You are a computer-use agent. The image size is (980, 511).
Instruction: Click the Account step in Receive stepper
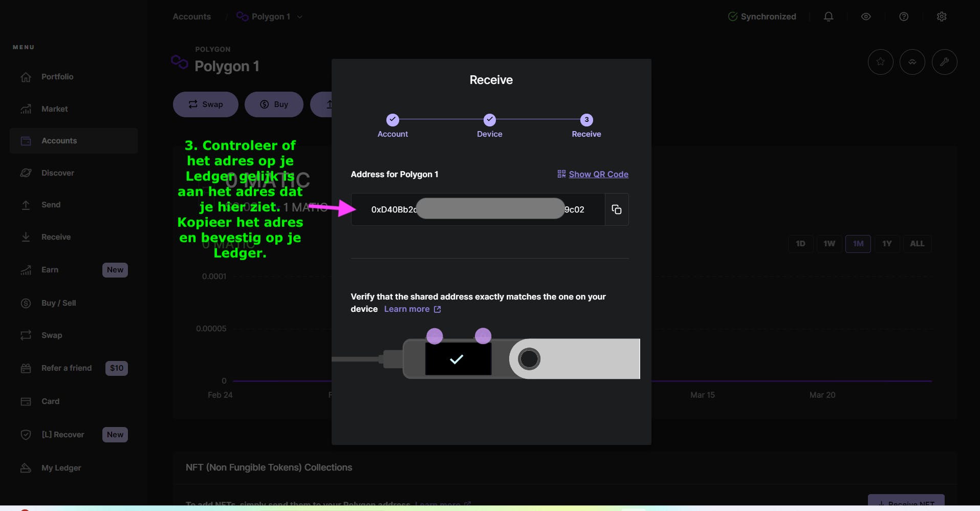393,126
